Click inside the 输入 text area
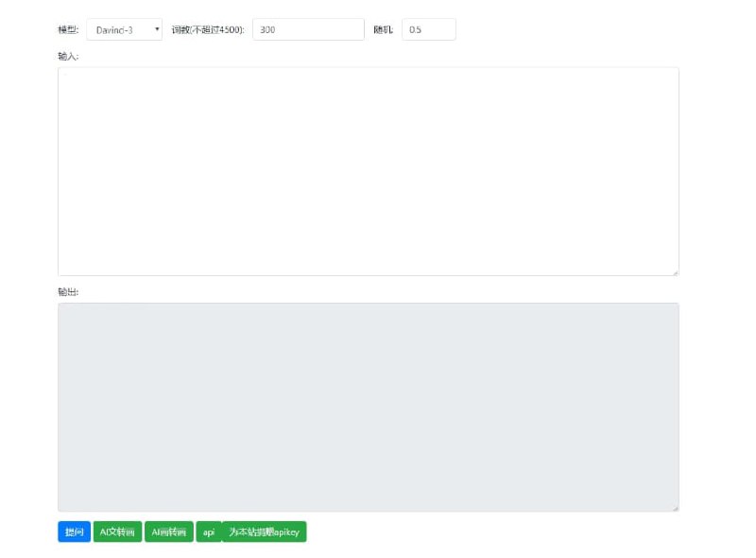The width and height of the screenshot is (756, 558). [x=369, y=170]
